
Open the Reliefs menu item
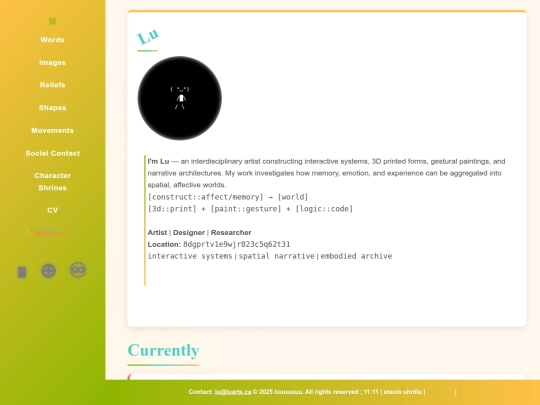click(x=52, y=85)
